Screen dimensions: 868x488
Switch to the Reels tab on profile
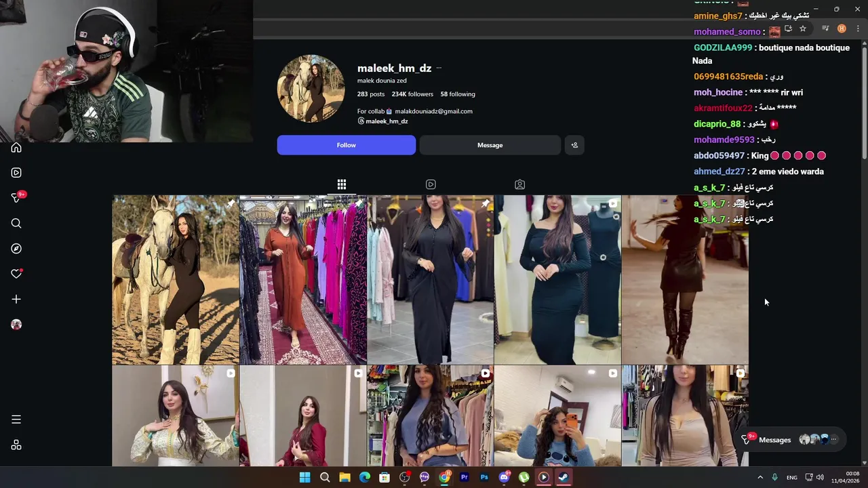tap(431, 184)
